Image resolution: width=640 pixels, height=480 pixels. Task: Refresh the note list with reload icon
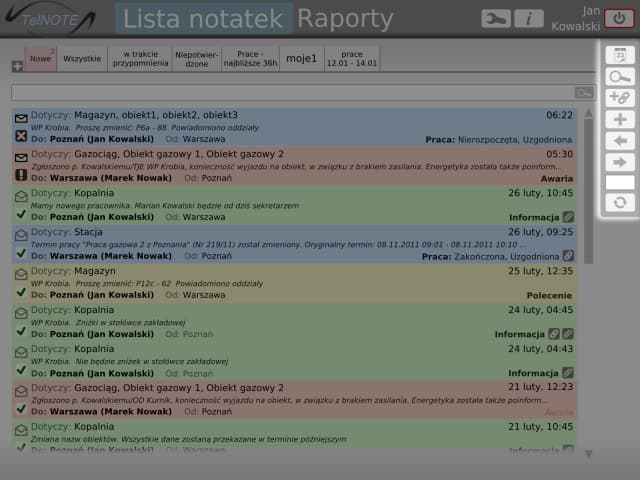tap(620, 202)
